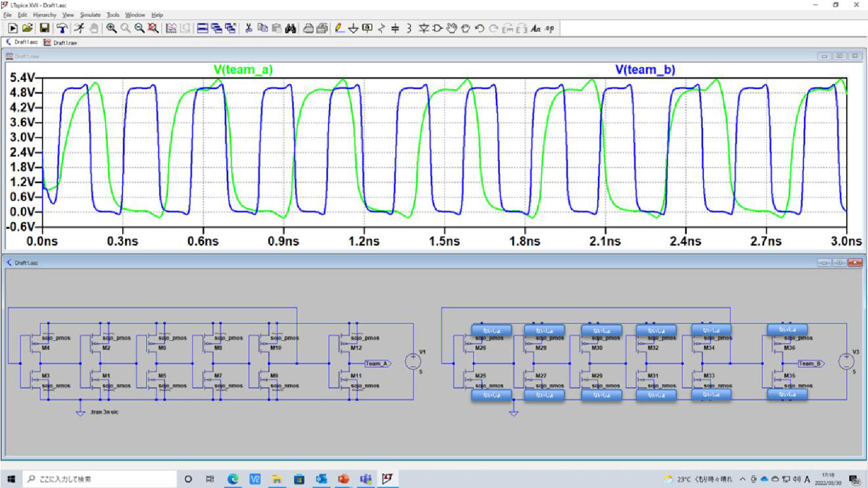Open the Simulate menu
The width and height of the screenshot is (868, 488).
tap(90, 15)
